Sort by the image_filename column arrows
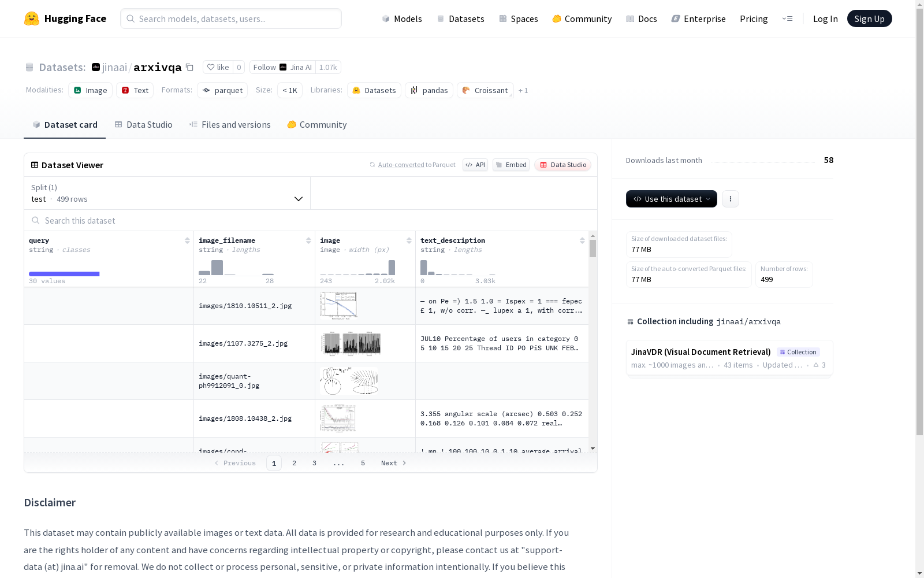924x578 pixels. click(308, 240)
